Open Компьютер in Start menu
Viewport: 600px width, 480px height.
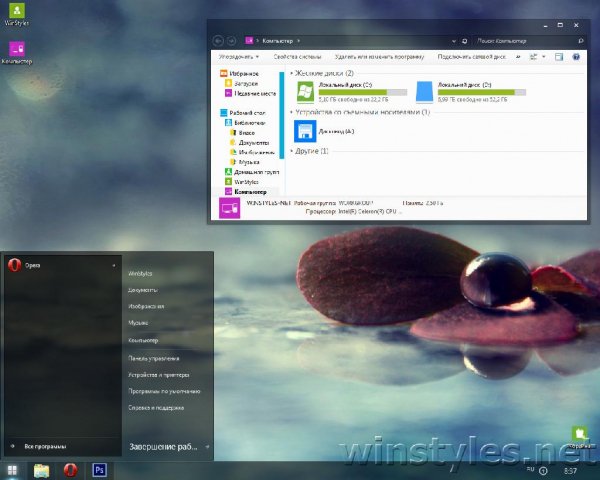pyautogui.click(x=143, y=340)
